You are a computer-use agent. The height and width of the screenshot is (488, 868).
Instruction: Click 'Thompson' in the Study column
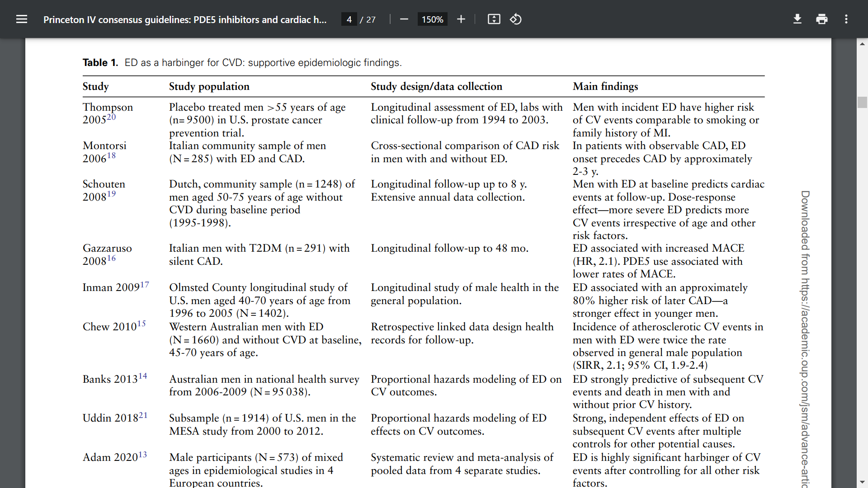coord(108,107)
